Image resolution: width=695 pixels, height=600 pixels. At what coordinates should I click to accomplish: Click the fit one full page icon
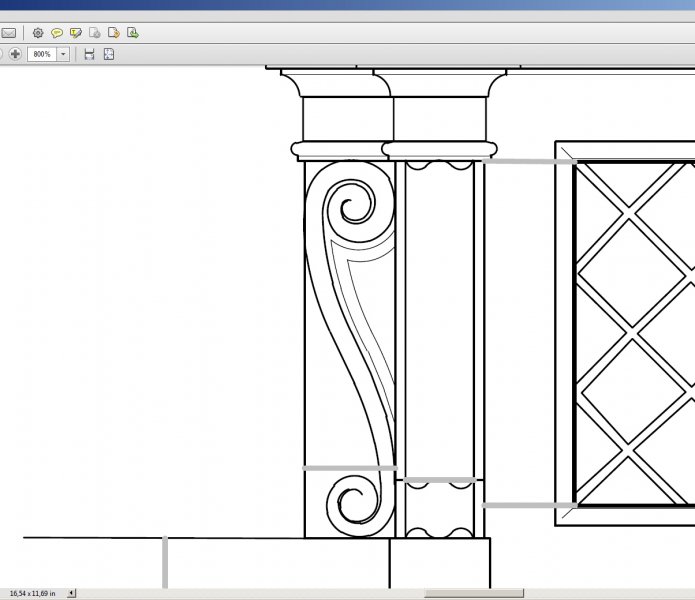[109, 54]
